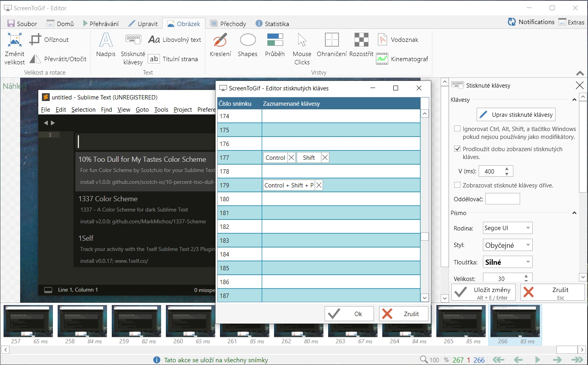Switch to the Soubor tab
The width and height of the screenshot is (588, 365).
(22, 24)
